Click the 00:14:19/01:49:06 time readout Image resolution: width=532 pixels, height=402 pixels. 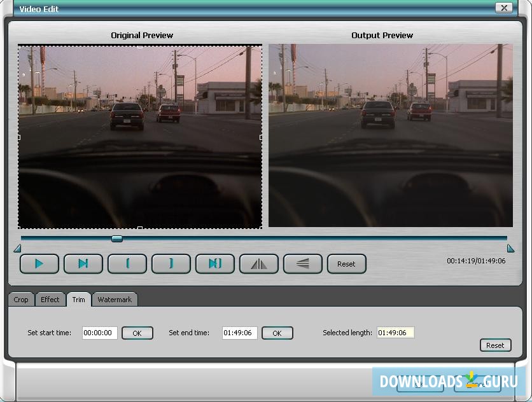click(x=476, y=261)
